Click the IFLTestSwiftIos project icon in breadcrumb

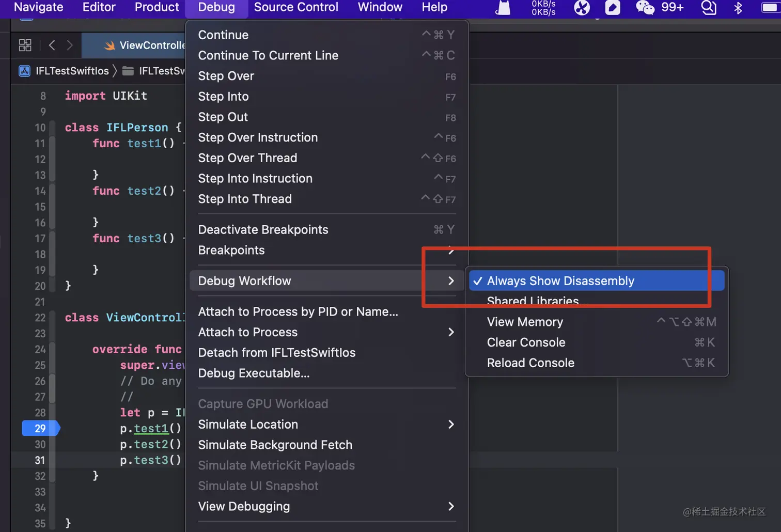pyautogui.click(x=25, y=71)
